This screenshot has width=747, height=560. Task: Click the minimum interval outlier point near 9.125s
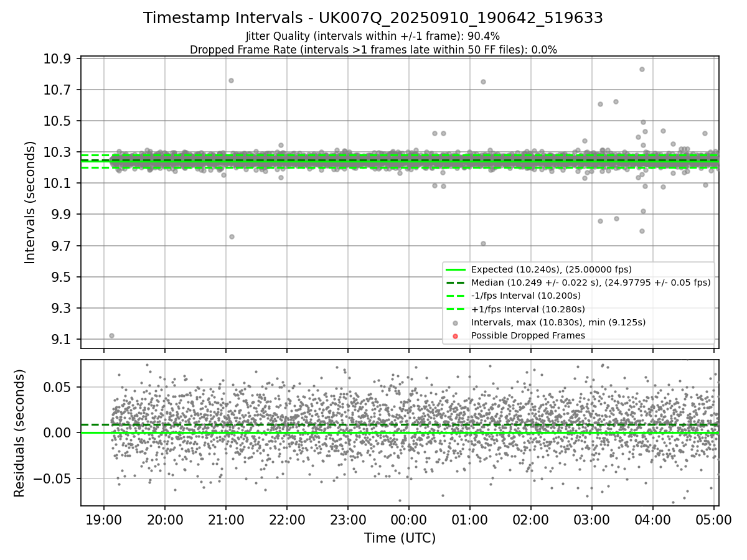(111, 335)
